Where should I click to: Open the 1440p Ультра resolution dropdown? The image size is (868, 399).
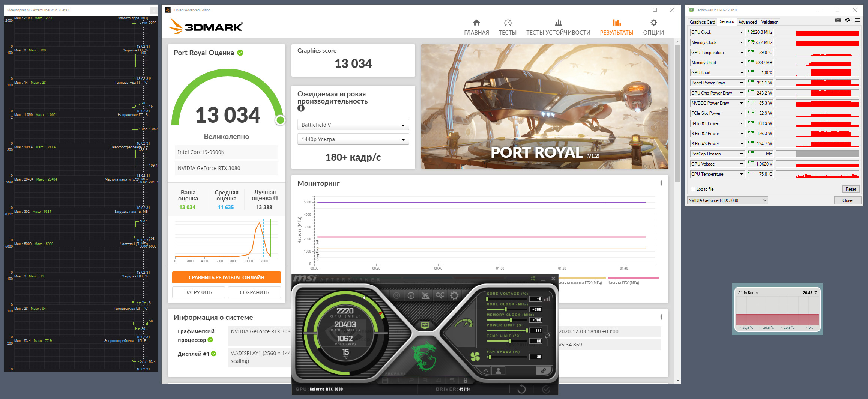(353, 139)
